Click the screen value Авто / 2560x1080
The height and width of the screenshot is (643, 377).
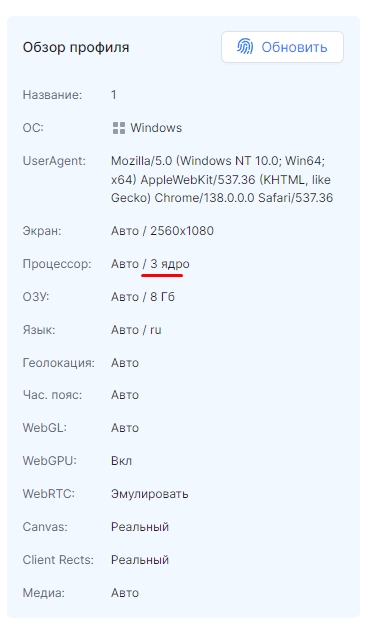coord(162,231)
